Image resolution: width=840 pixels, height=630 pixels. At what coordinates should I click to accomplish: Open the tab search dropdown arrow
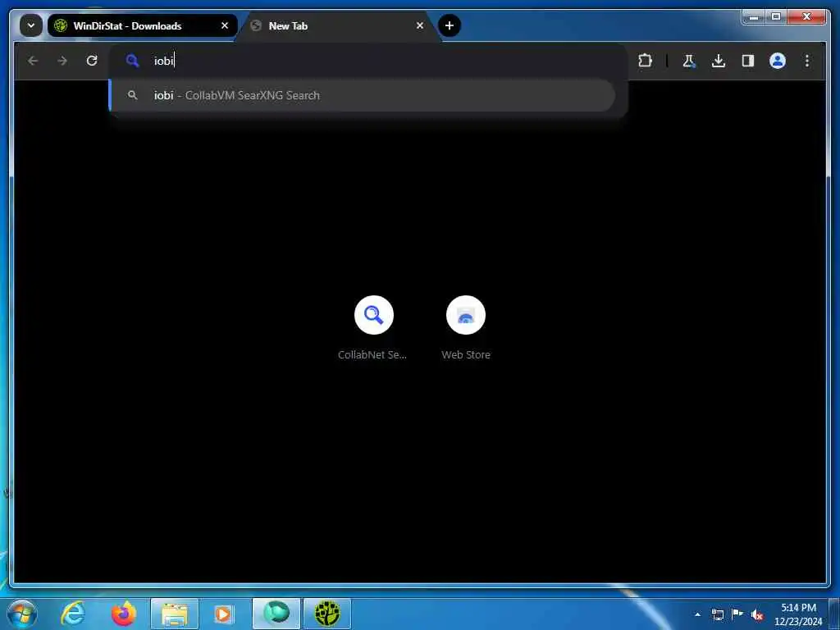click(x=31, y=25)
